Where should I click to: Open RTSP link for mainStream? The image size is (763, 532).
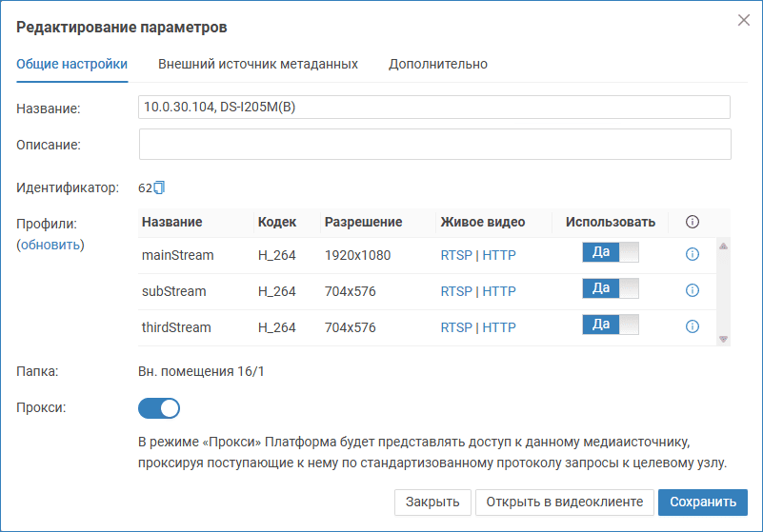coord(455,255)
